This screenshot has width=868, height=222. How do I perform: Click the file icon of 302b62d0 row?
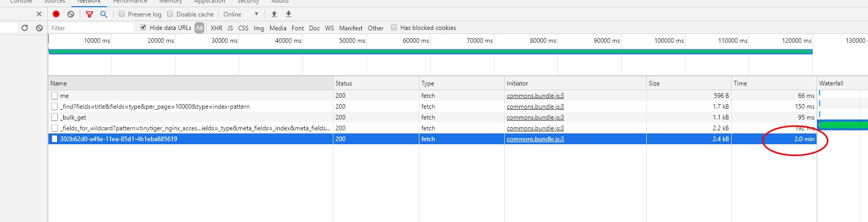pos(55,139)
